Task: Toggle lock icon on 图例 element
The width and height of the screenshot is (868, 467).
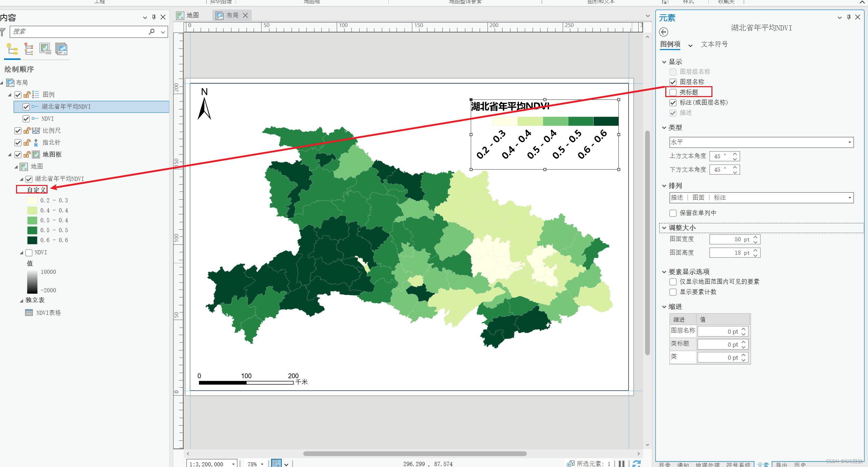Action: (27, 95)
